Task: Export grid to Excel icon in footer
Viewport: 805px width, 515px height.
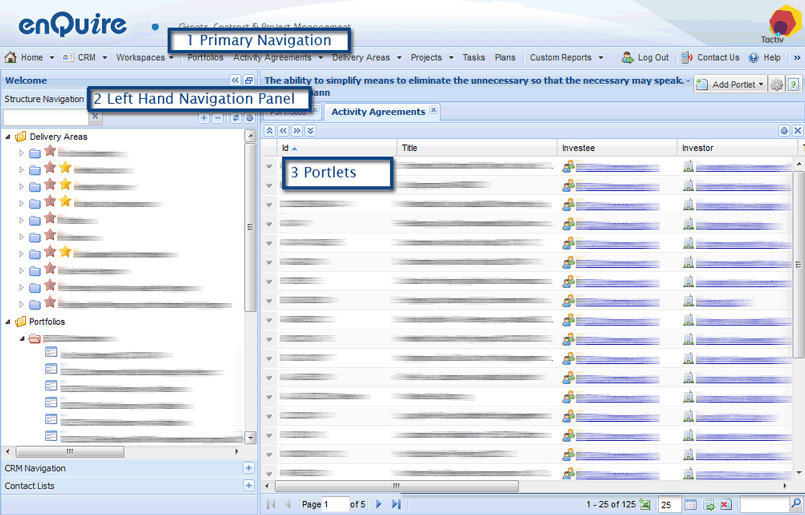Action: [645, 505]
